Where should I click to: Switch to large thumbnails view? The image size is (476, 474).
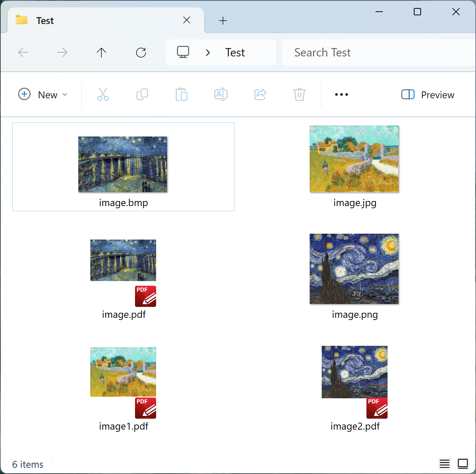(x=463, y=464)
